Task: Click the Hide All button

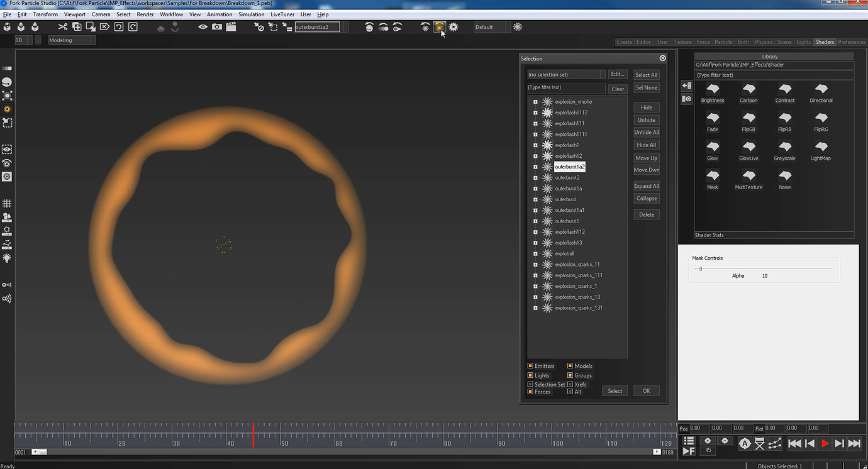Action: click(646, 145)
